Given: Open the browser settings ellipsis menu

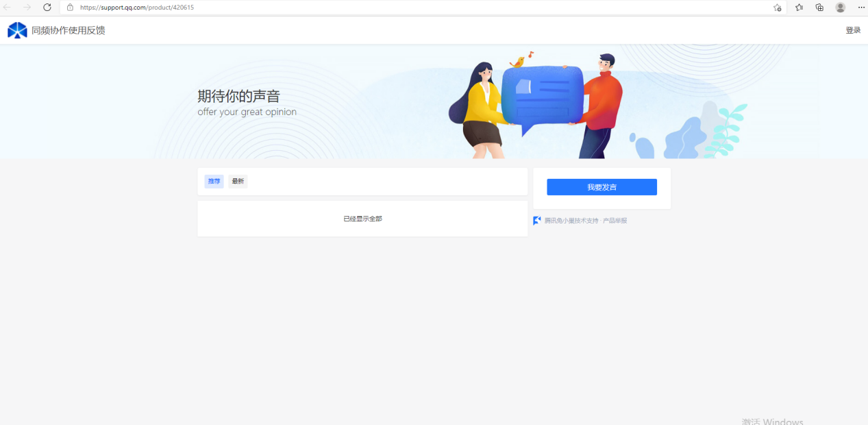Looking at the screenshot, I should pos(861,8).
